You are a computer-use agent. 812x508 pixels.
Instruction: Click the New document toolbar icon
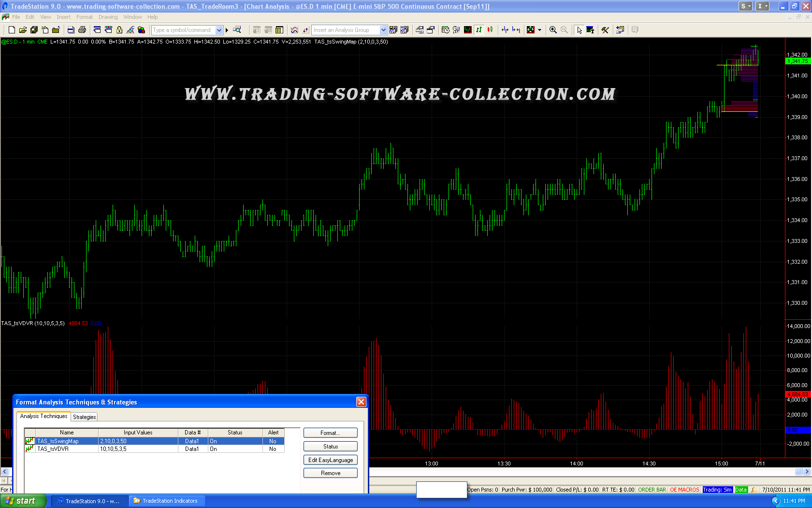(x=12, y=30)
